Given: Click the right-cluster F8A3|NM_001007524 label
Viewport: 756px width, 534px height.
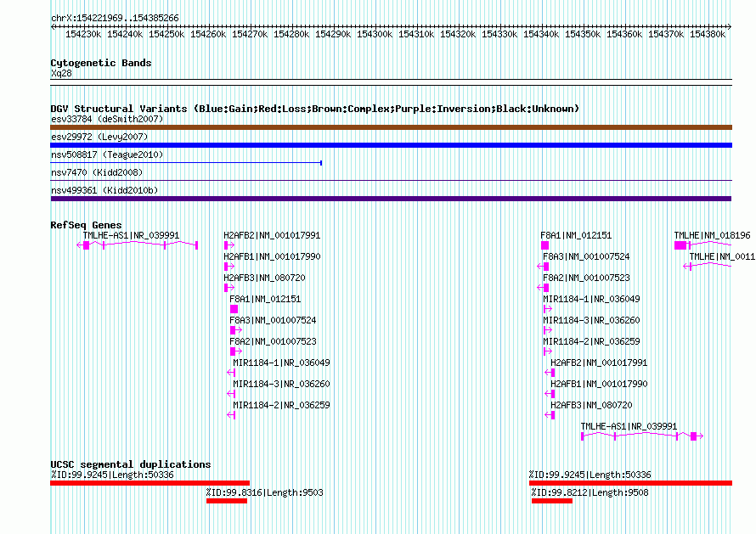Looking at the screenshot, I should (x=586, y=257).
